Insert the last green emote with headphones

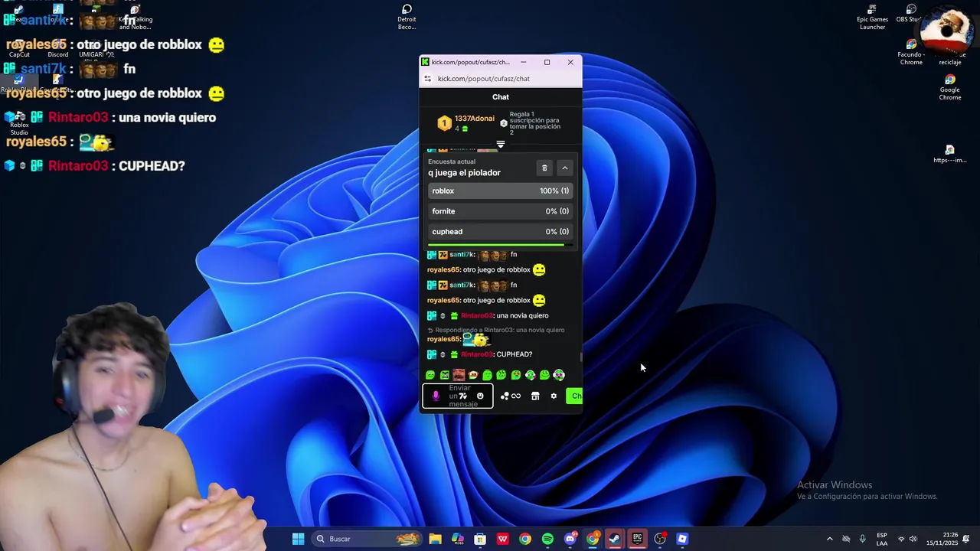coord(559,375)
